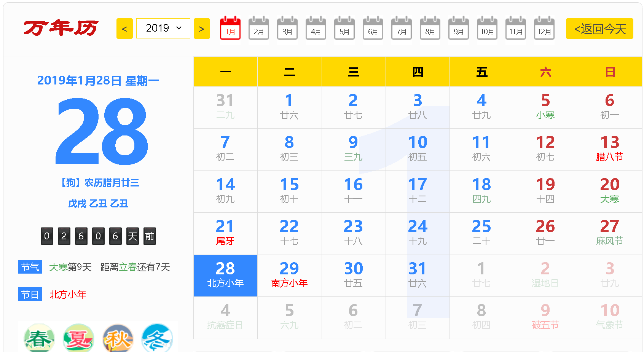Select the 2月 calendar icon
The image size is (644, 352).
(x=259, y=29)
